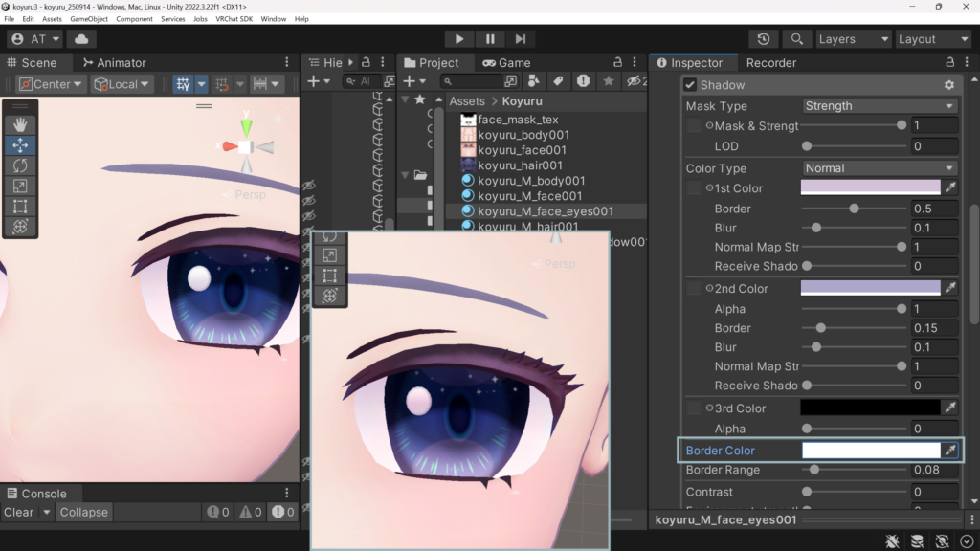Toggle the 1st Color row checkbox
Viewport: 980px width, 551px height.
coord(693,188)
